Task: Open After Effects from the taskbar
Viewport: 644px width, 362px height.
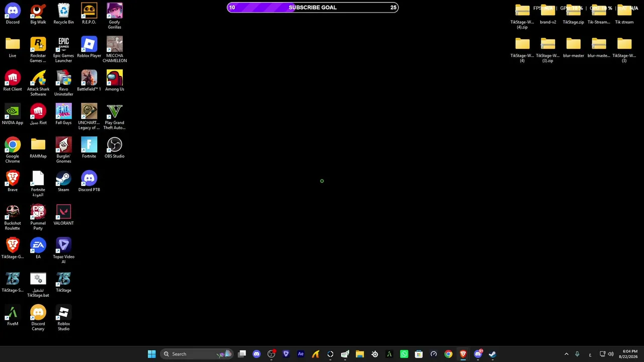Action: click(301, 354)
